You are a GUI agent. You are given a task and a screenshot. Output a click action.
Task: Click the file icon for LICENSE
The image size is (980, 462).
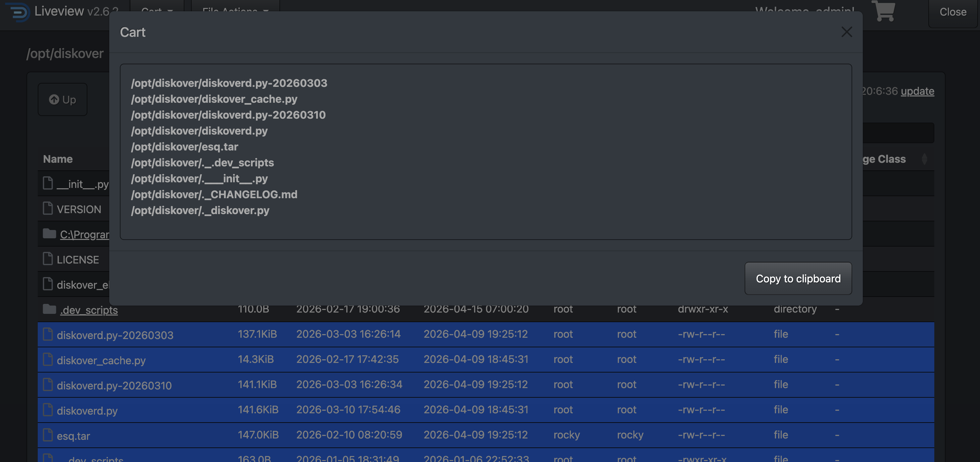click(48, 258)
